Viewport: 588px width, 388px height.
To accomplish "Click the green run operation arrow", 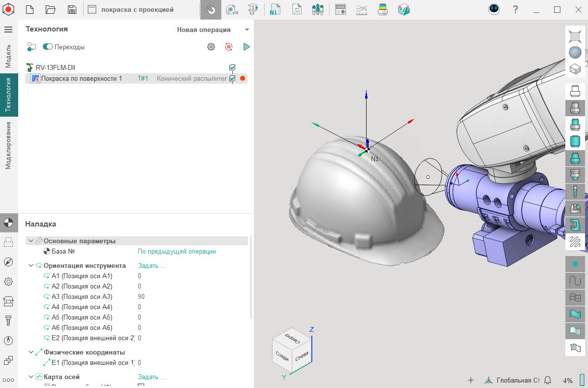I will coord(247,47).
